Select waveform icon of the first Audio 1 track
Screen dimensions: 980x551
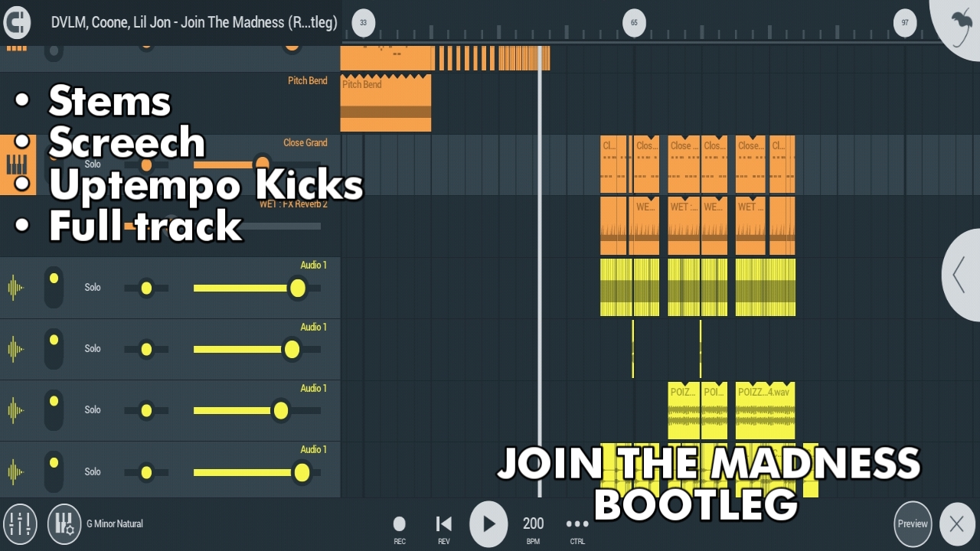coord(15,288)
